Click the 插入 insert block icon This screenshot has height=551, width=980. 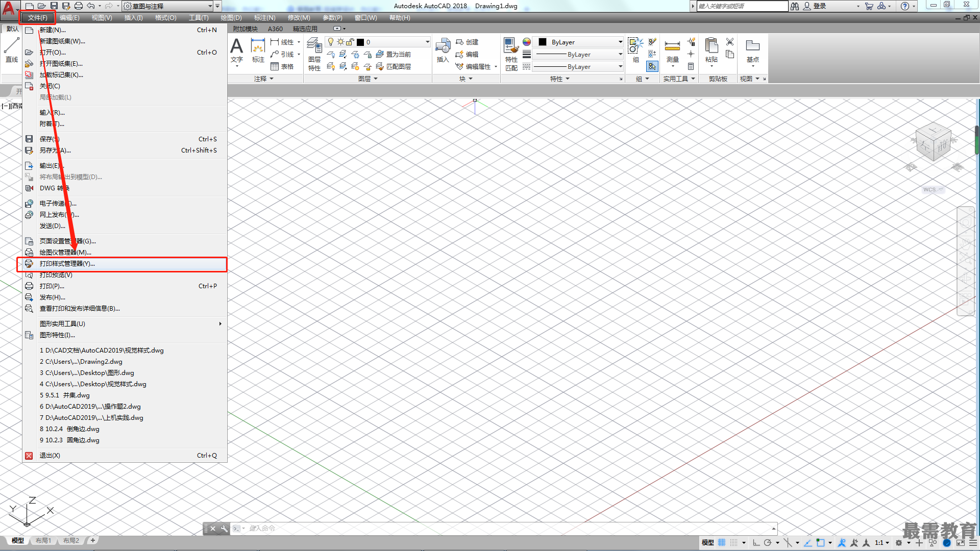(x=443, y=51)
